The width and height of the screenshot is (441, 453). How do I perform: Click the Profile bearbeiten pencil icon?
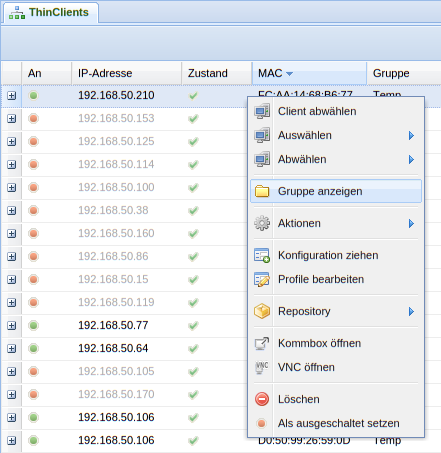coord(262,279)
